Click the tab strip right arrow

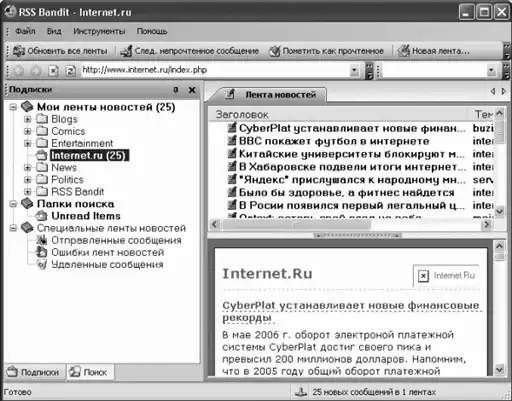click(504, 91)
